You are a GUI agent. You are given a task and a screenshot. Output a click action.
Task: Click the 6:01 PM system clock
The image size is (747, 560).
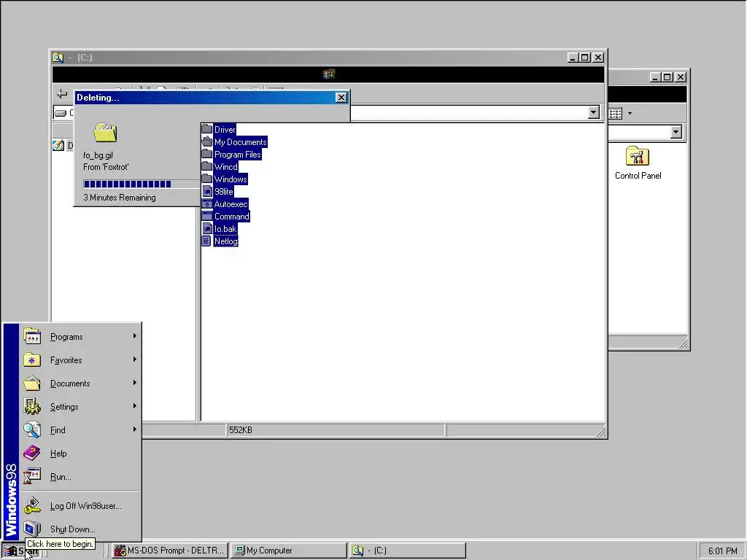click(722, 551)
